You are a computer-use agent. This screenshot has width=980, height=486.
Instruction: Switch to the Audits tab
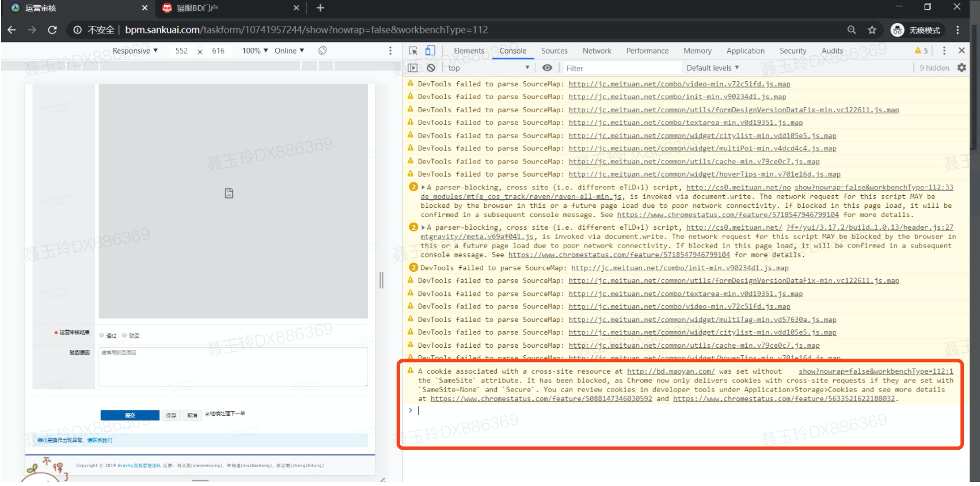point(832,51)
